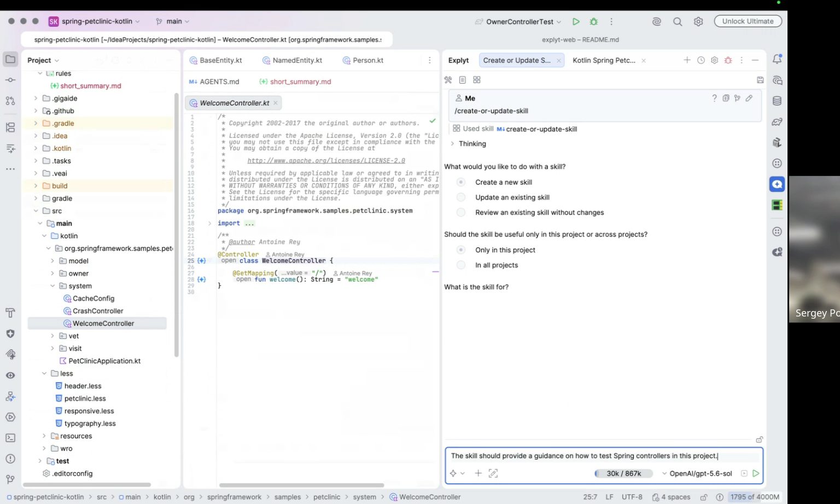Switch to short_summary.md editor tab
Screen dimensions: 840x504
click(x=295, y=81)
